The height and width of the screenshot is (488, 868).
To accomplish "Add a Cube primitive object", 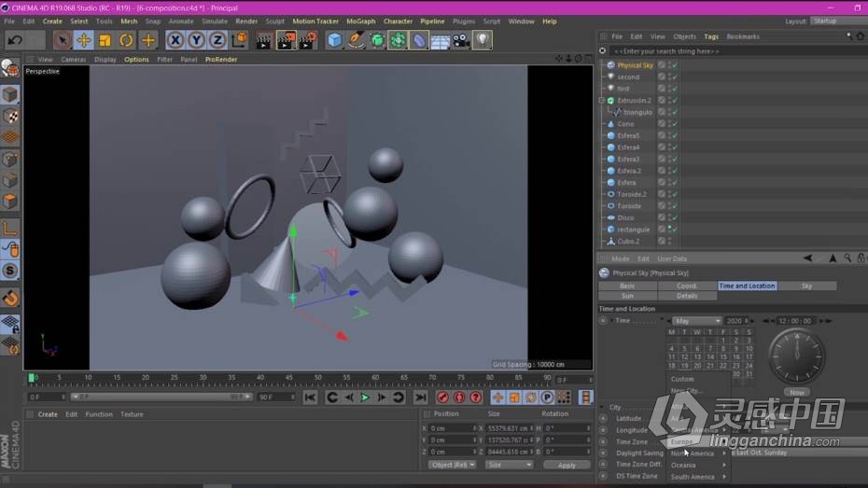I will click(x=334, y=40).
